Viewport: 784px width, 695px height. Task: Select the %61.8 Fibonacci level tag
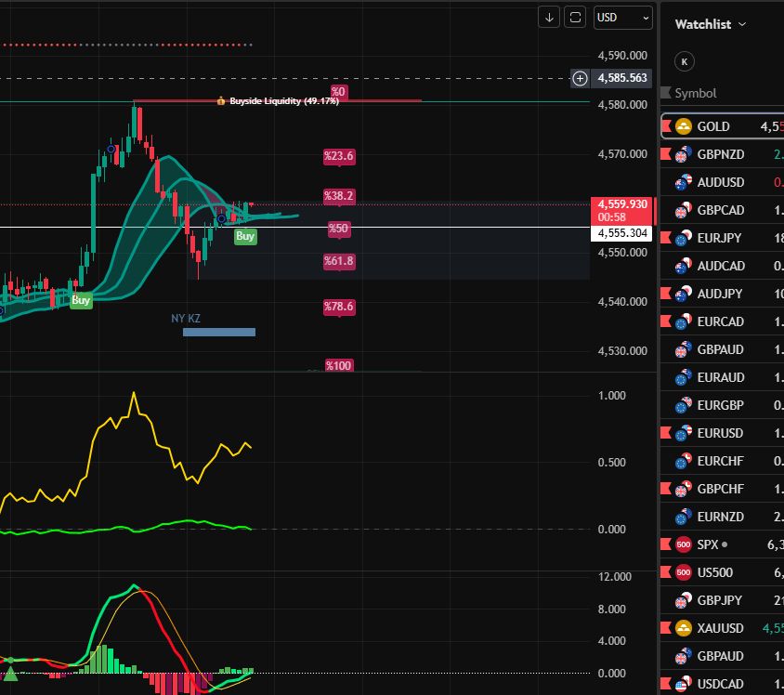(338, 262)
